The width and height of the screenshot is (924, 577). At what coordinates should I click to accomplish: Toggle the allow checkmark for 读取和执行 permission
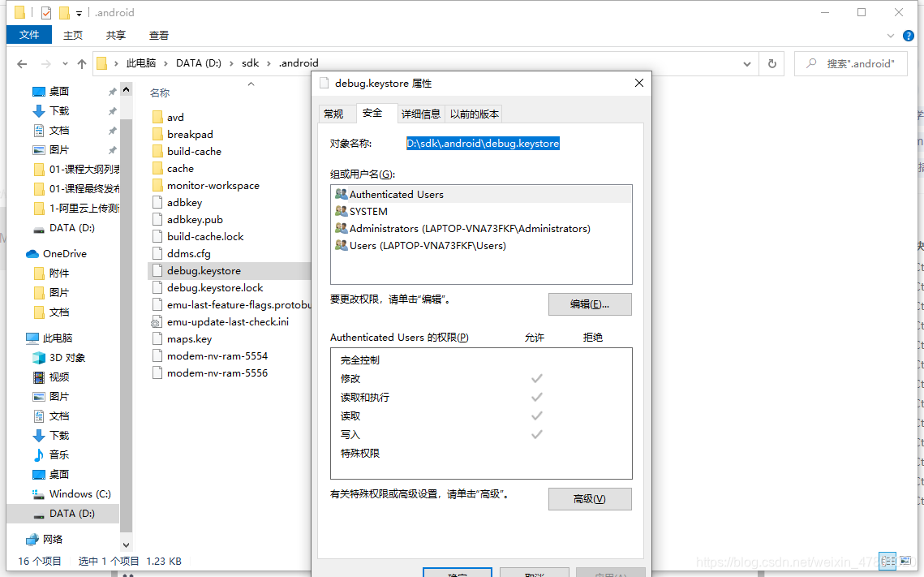[x=536, y=397]
